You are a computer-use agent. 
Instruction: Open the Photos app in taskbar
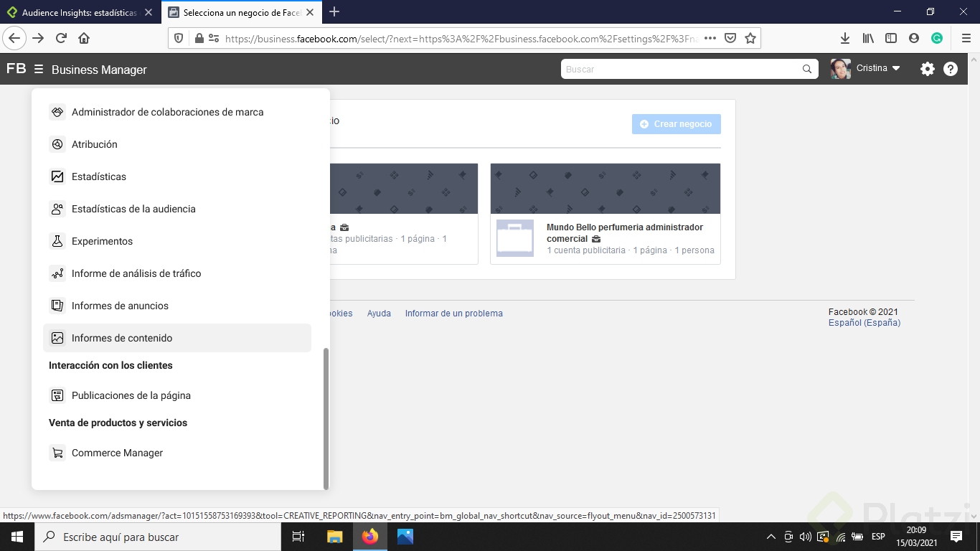tap(405, 536)
